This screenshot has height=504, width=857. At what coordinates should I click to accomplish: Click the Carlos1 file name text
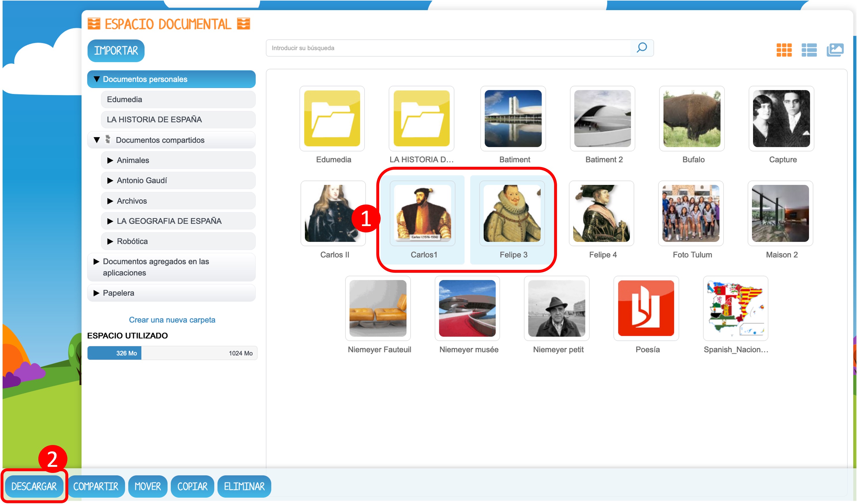tap(424, 255)
